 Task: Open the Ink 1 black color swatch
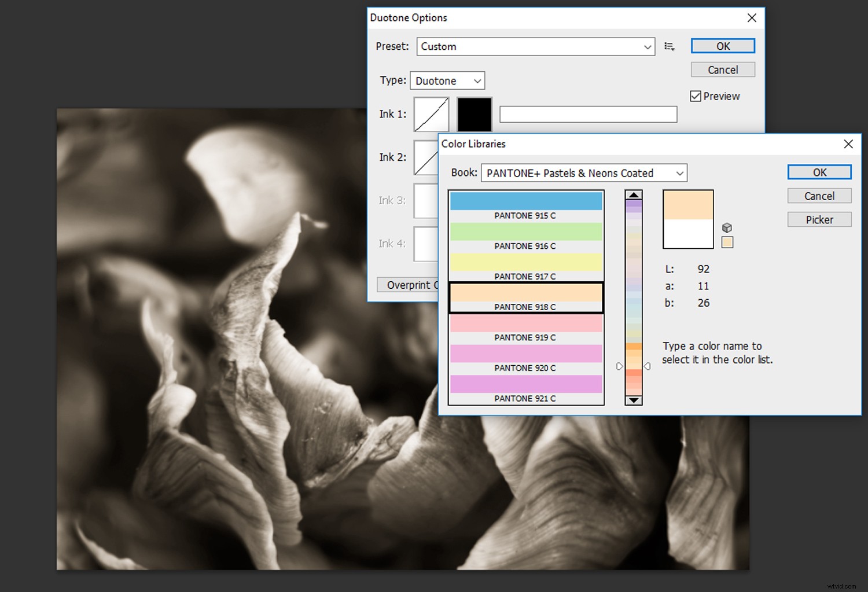(x=474, y=114)
